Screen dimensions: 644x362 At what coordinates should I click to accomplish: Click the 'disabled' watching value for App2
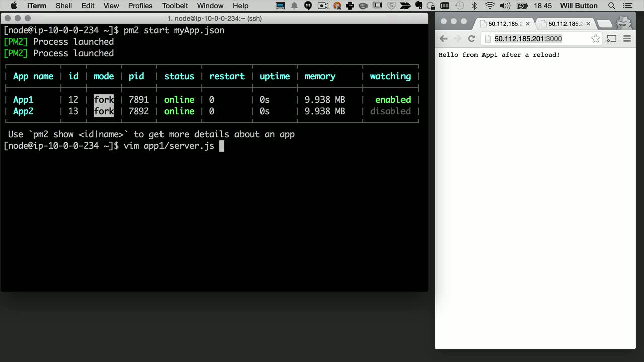click(x=390, y=111)
